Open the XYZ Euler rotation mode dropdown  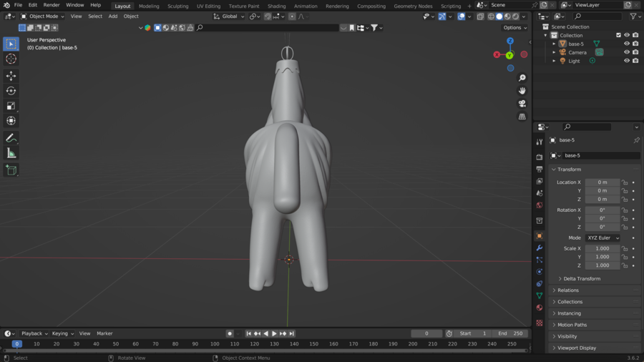[602, 238]
